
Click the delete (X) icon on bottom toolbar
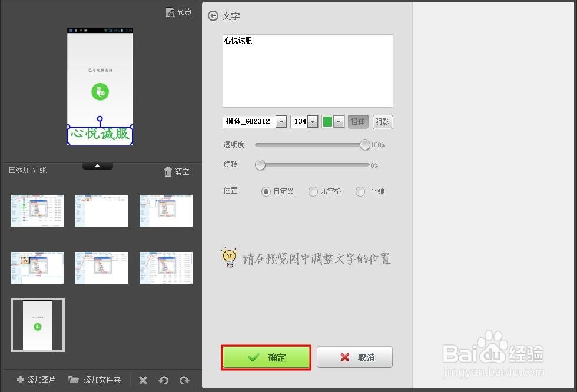click(x=142, y=380)
